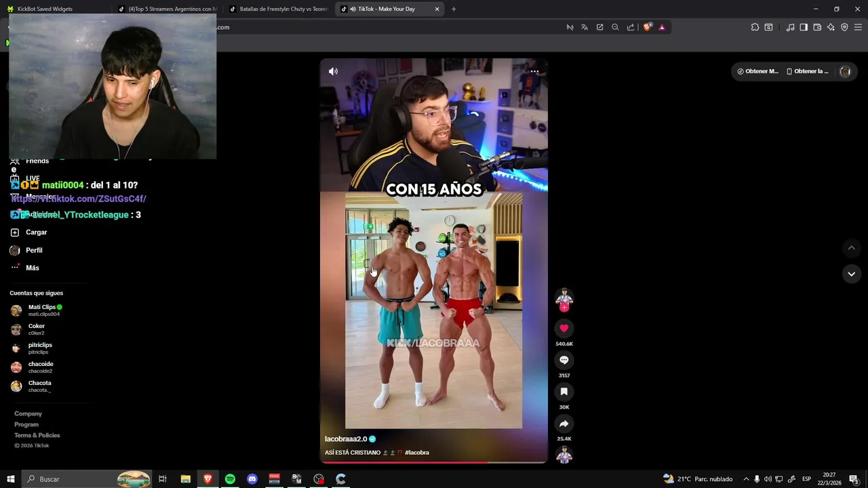The image size is (868, 488).
Task: Open the video's three-dot options menu
Action: 534,71
